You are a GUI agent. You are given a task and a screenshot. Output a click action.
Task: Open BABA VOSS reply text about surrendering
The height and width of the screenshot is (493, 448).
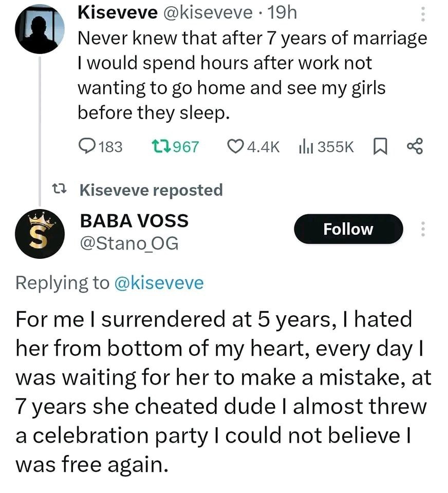(223, 392)
